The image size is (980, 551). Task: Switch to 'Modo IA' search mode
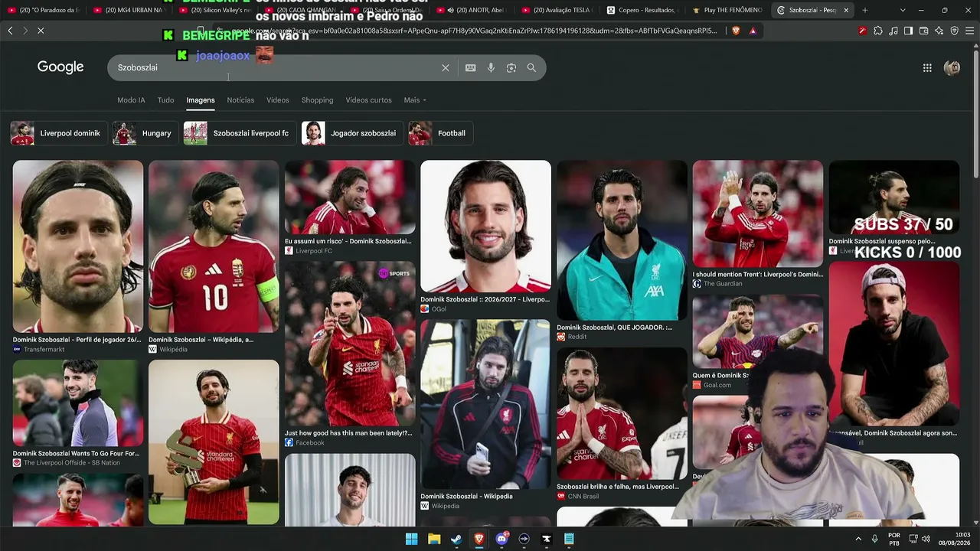click(x=131, y=100)
